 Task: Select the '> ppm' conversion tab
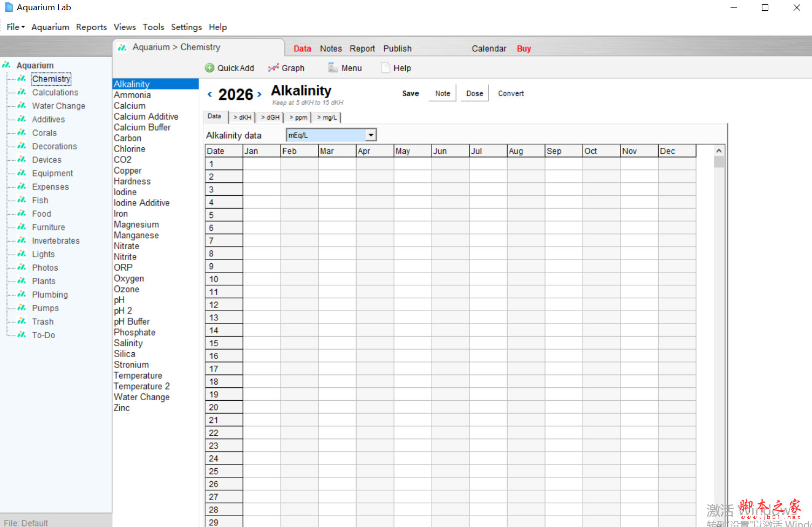pos(298,117)
